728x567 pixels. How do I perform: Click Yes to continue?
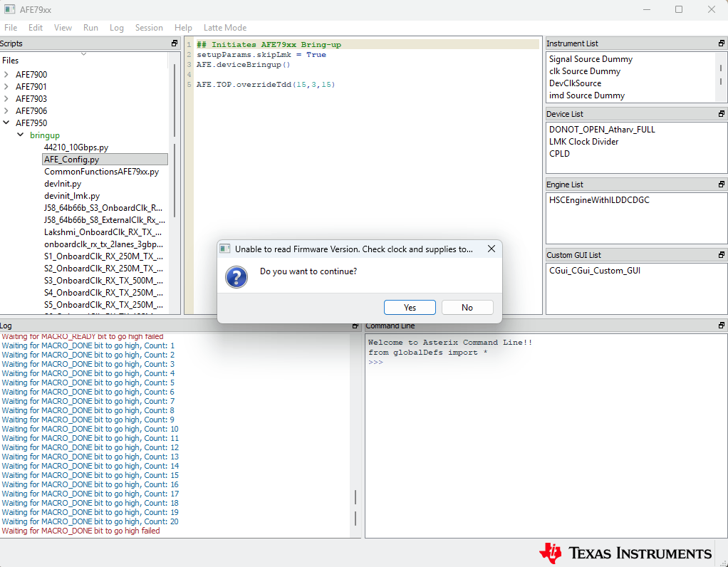pos(410,308)
